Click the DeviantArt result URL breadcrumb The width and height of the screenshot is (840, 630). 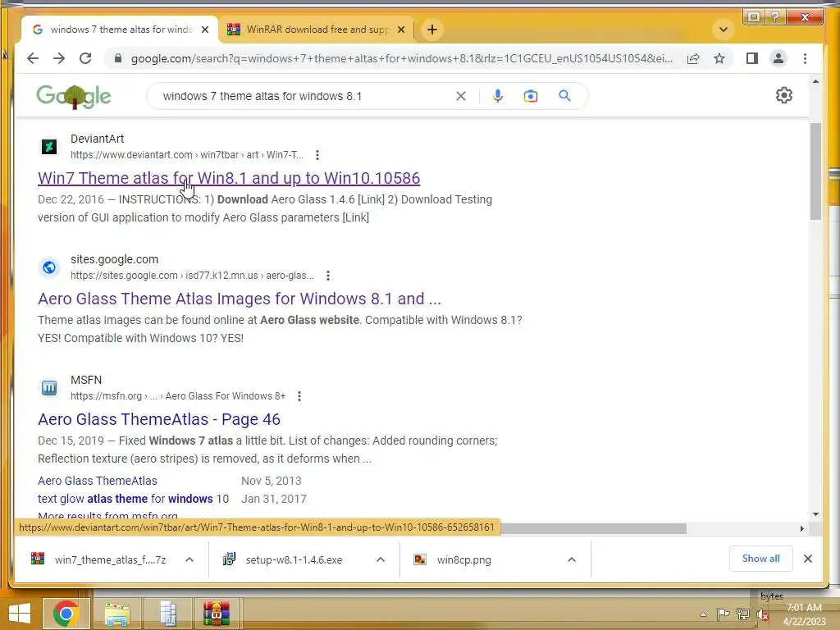(187, 155)
